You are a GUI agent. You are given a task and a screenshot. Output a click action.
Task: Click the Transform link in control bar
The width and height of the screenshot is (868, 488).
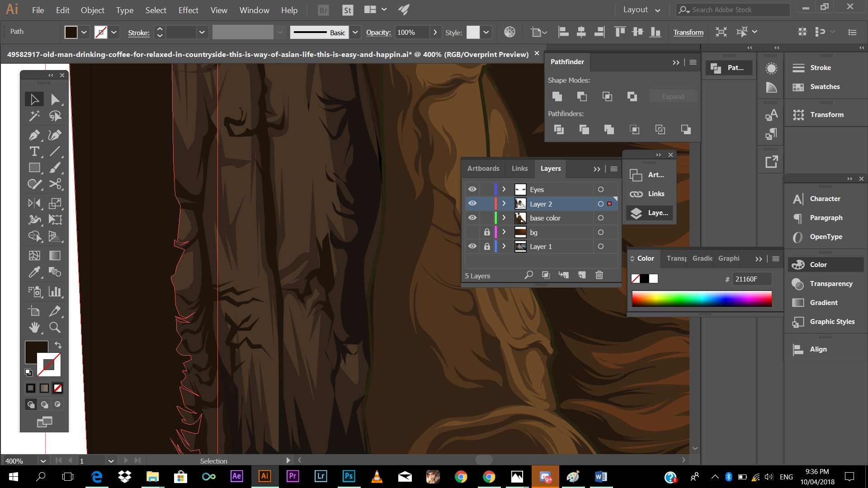click(688, 33)
